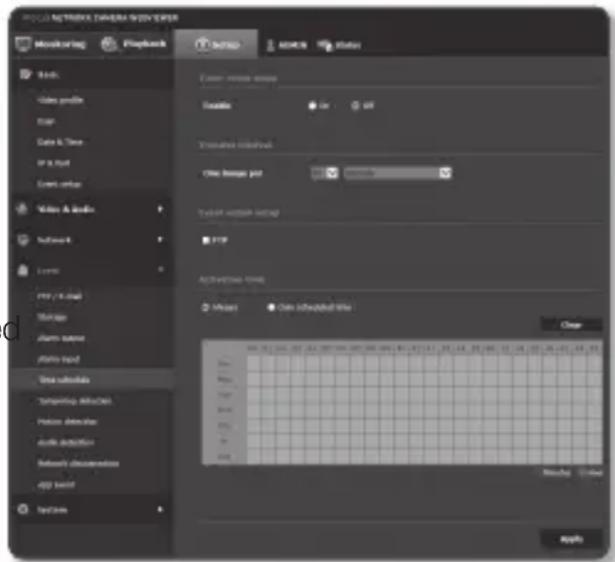Check the FTP event action checkbox
This screenshot has height=562, width=615.
click(x=206, y=240)
